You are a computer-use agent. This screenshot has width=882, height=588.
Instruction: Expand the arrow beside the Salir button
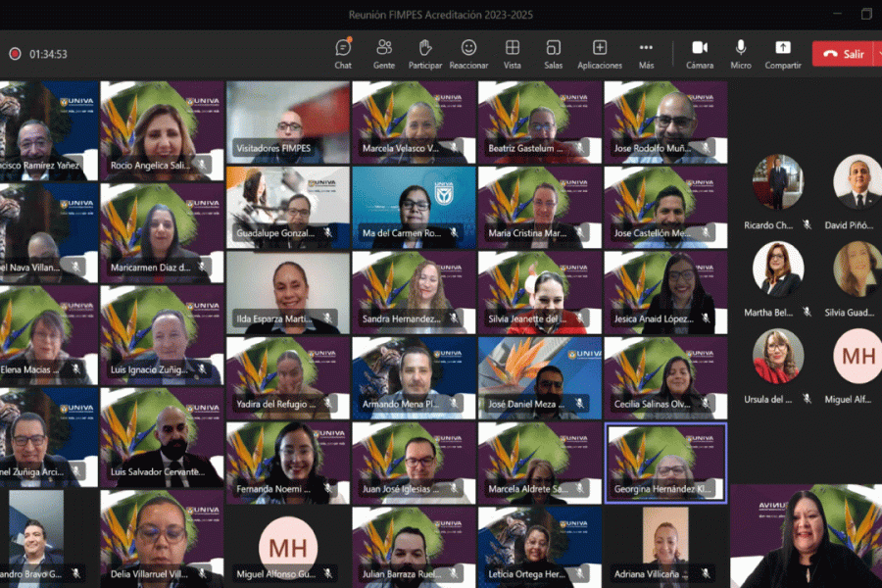877,54
